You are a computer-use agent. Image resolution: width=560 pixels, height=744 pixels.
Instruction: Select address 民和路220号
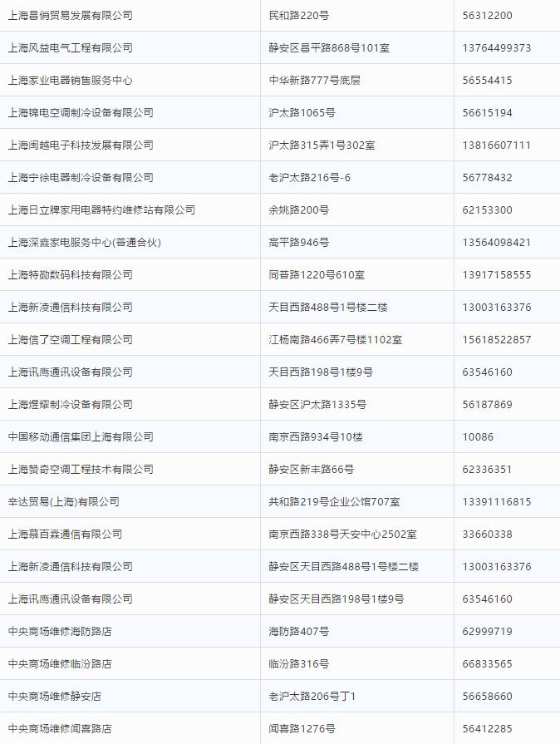[x=299, y=16]
